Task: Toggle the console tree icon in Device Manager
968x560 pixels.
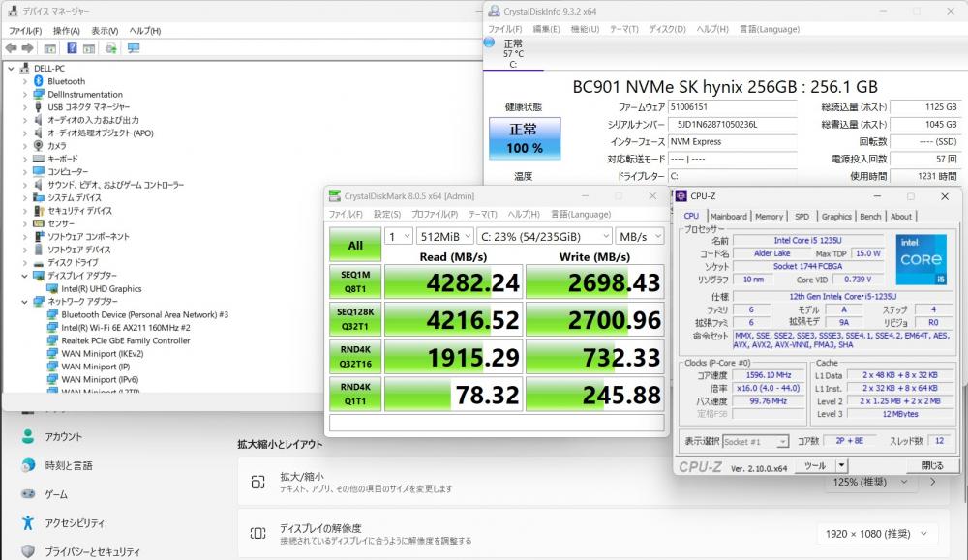Action: [50, 48]
